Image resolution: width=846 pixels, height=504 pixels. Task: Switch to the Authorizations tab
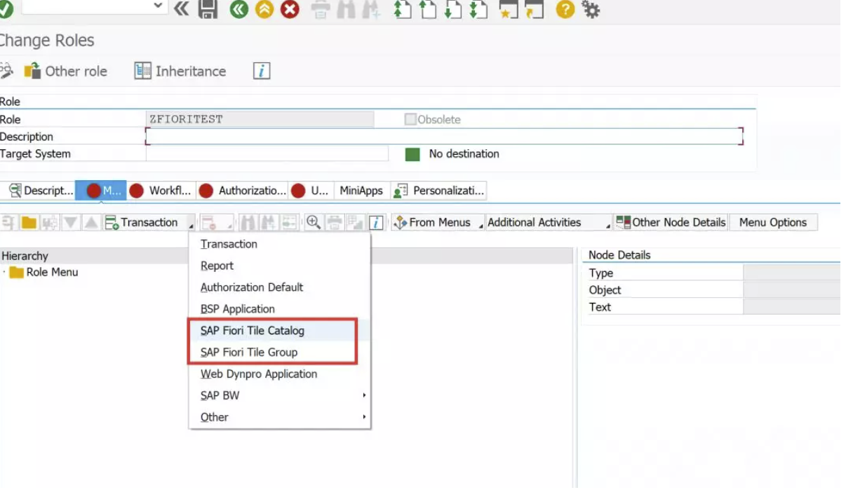click(243, 190)
